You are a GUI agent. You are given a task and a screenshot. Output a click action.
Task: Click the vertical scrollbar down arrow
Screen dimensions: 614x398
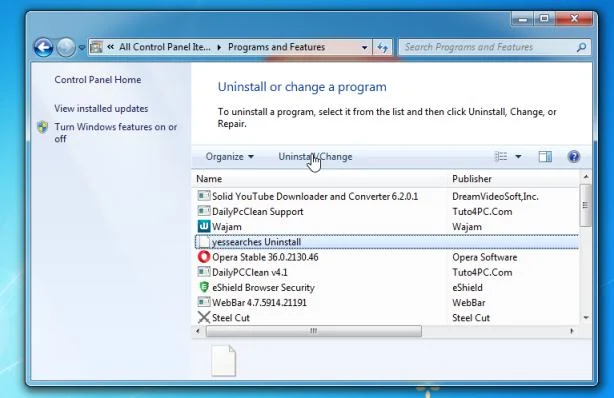click(x=586, y=318)
